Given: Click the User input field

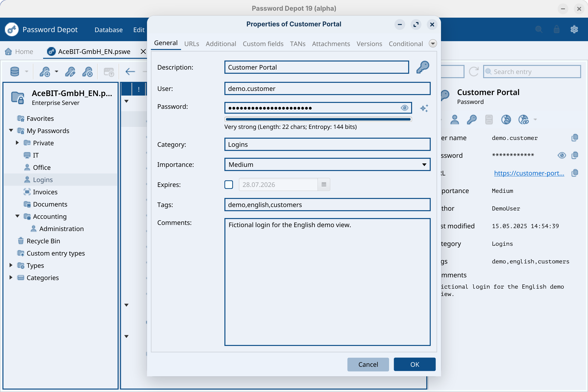Looking at the screenshot, I should click(x=327, y=88).
